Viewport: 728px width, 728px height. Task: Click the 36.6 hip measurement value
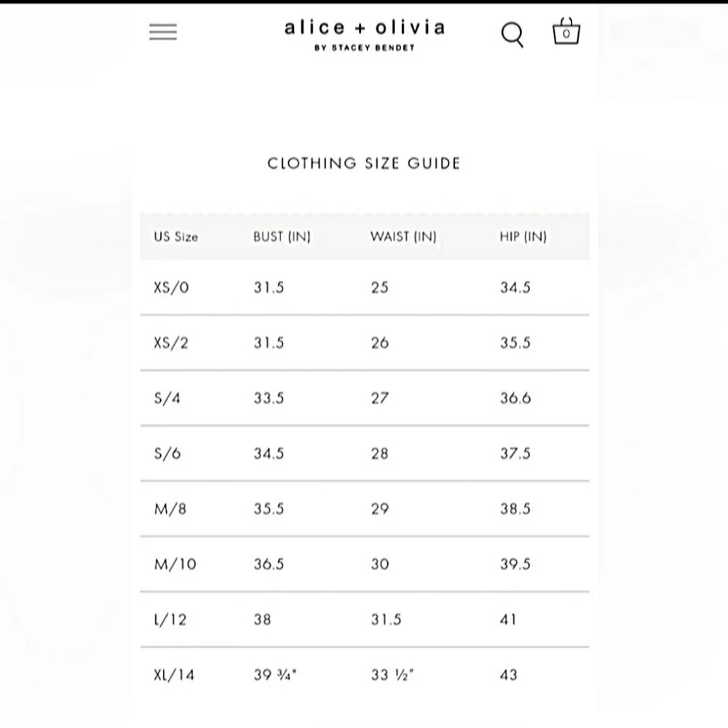[515, 398]
